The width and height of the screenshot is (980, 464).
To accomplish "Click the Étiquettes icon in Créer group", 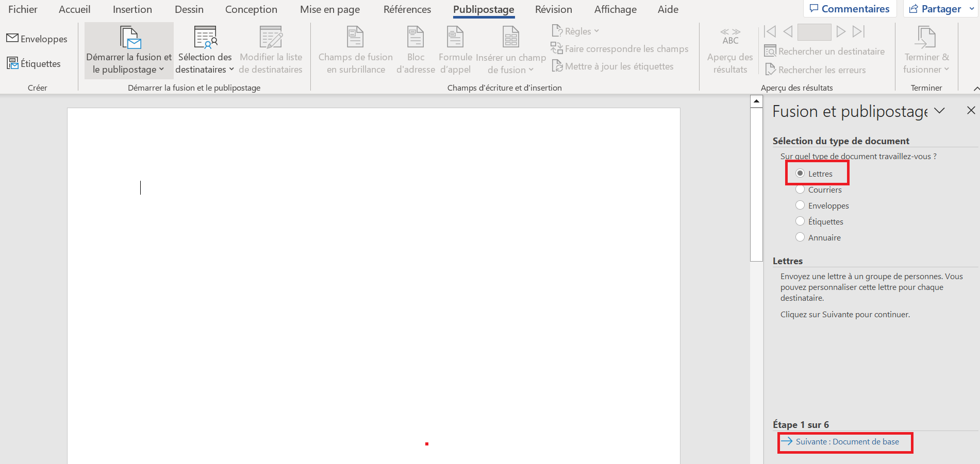I will click(x=12, y=63).
